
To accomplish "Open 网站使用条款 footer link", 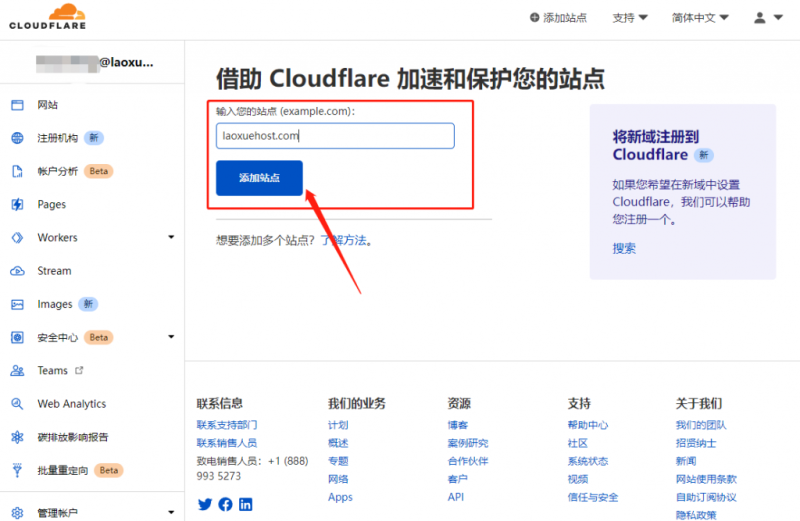I will (706, 479).
